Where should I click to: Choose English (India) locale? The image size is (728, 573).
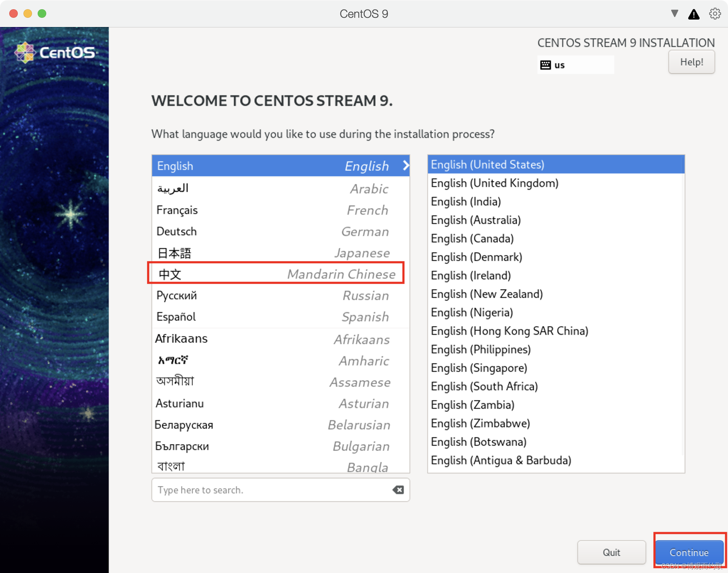tap(556, 201)
